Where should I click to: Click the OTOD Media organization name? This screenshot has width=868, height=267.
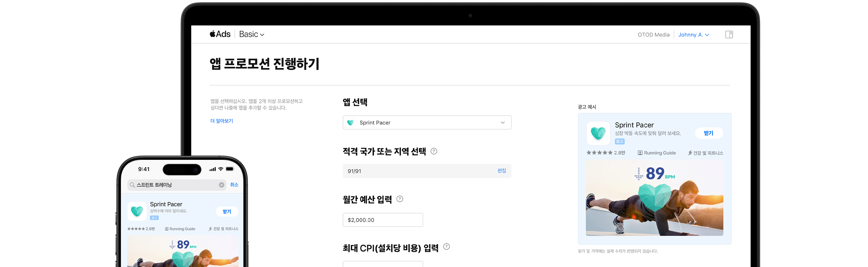point(653,35)
